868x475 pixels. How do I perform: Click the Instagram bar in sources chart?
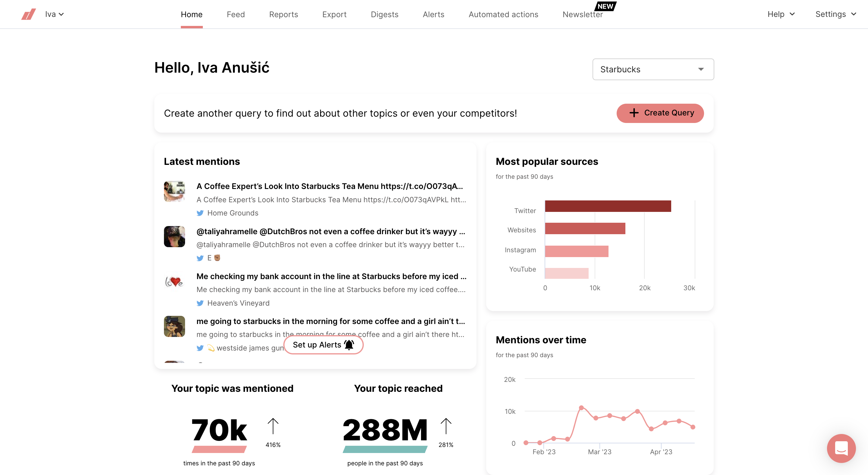(x=577, y=251)
